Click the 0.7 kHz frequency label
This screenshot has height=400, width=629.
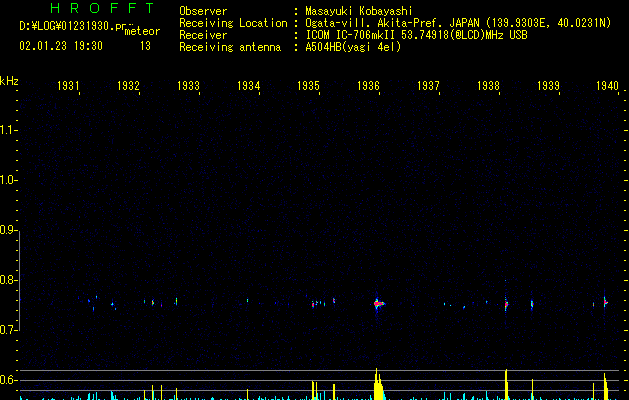click(x=7, y=330)
